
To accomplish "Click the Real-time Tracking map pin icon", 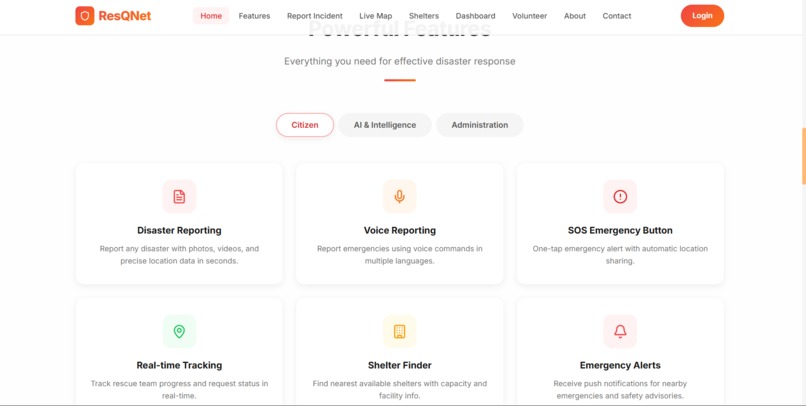I will [x=179, y=331].
